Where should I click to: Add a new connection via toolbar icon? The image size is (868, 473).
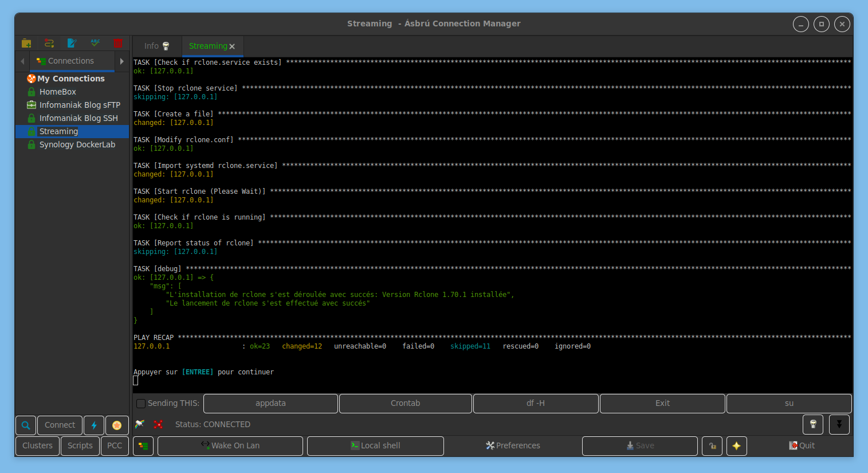point(49,43)
